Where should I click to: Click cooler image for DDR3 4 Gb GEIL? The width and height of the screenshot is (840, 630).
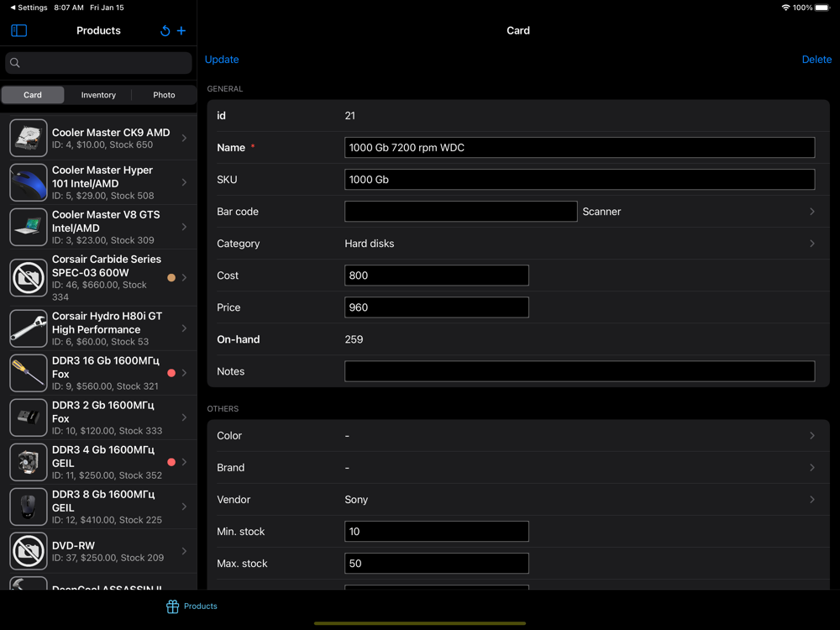[x=29, y=462]
